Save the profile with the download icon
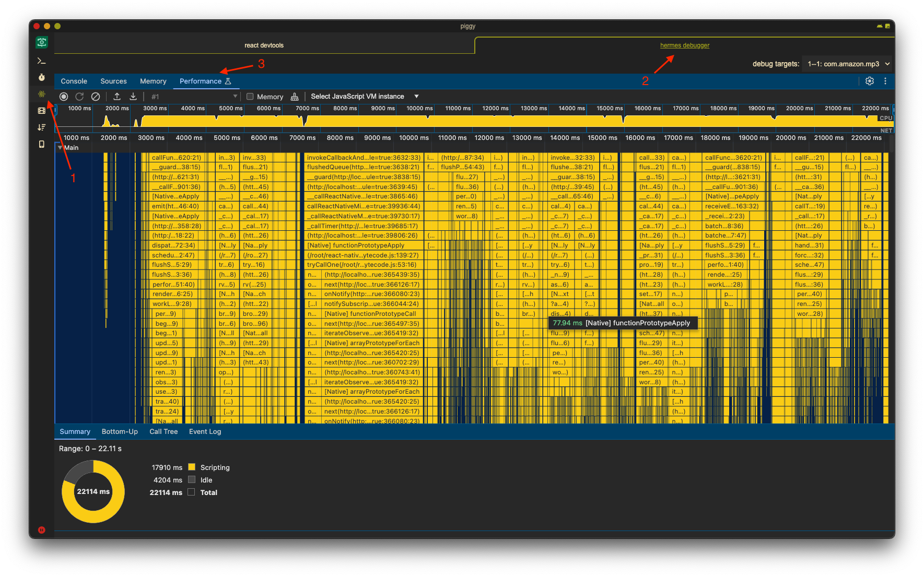This screenshot has width=924, height=577. pyautogui.click(x=133, y=97)
